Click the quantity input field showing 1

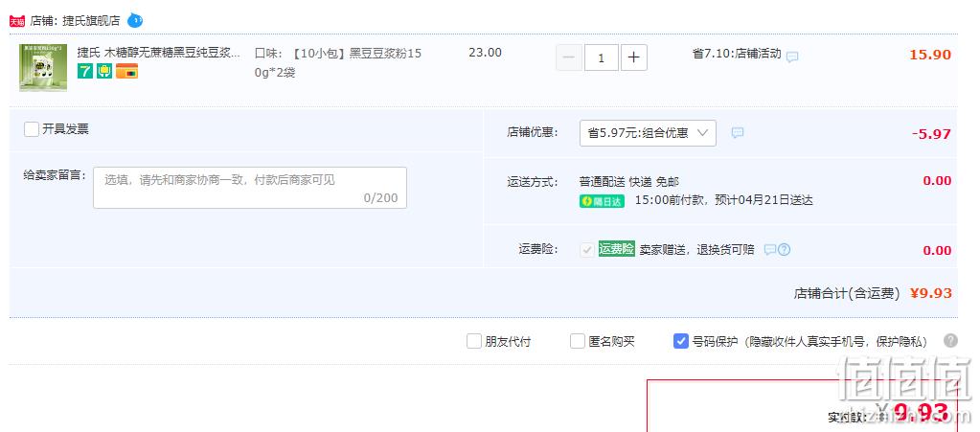(602, 57)
